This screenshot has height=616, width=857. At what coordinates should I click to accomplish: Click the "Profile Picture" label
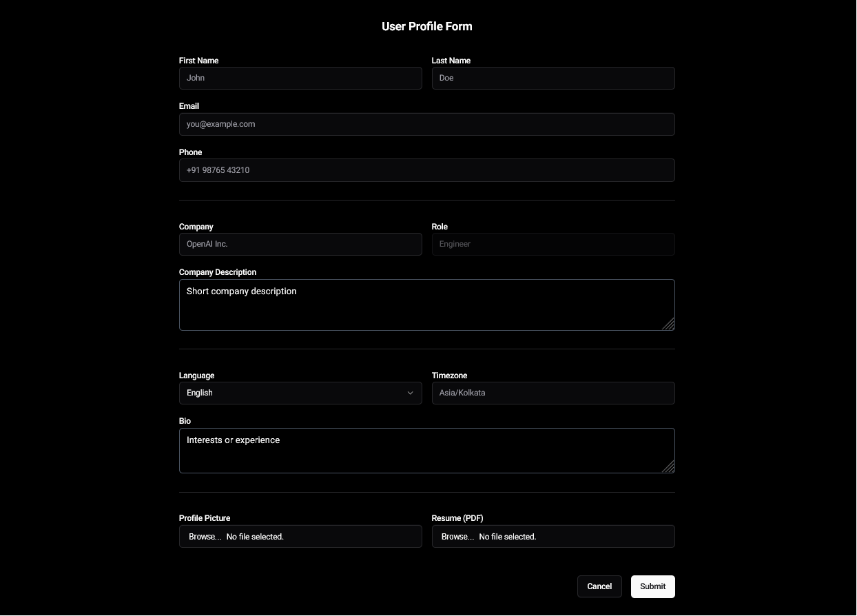click(205, 518)
